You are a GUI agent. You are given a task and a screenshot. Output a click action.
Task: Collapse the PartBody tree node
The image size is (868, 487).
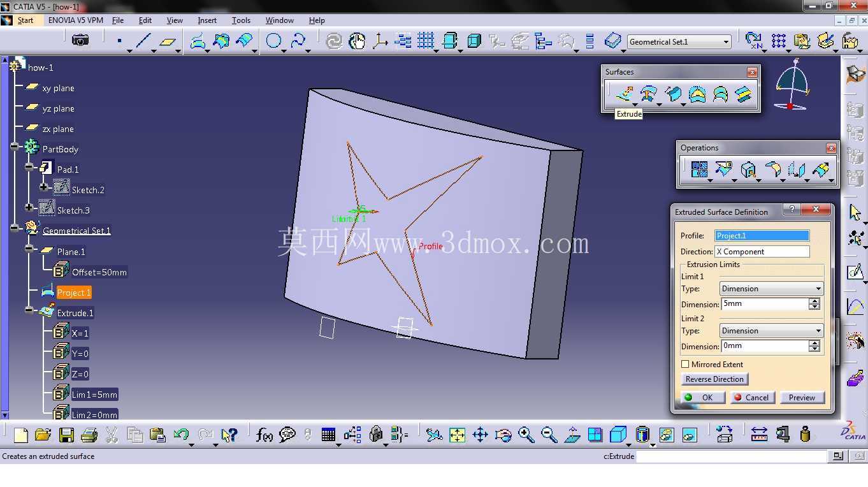click(15, 147)
